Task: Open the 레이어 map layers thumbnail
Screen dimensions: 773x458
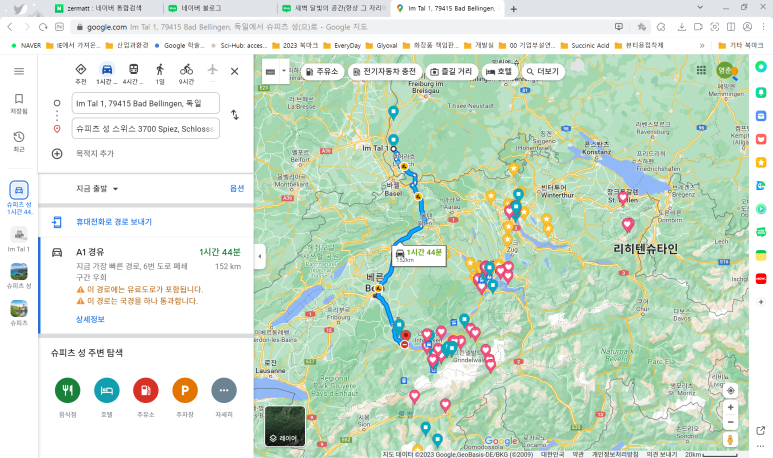Action: click(x=285, y=426)
